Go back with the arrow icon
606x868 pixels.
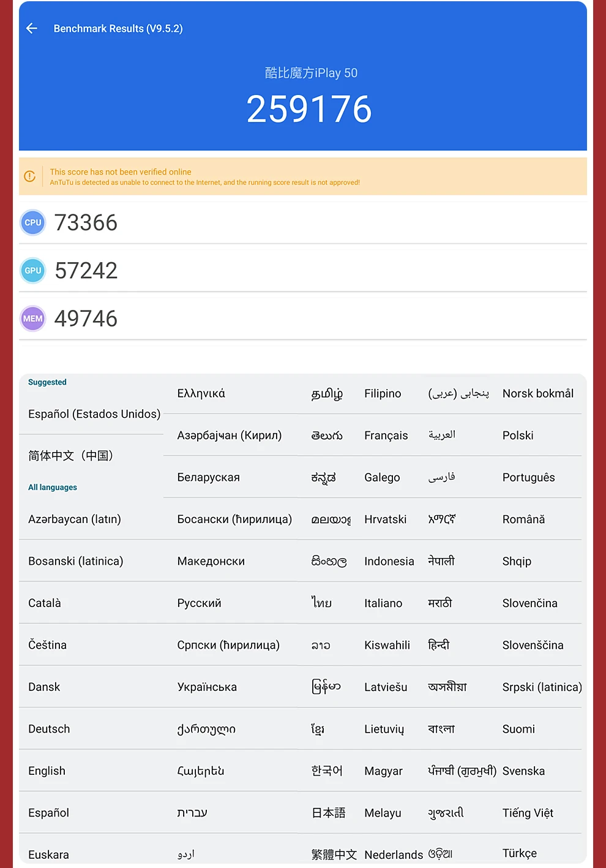coord(32,28)
